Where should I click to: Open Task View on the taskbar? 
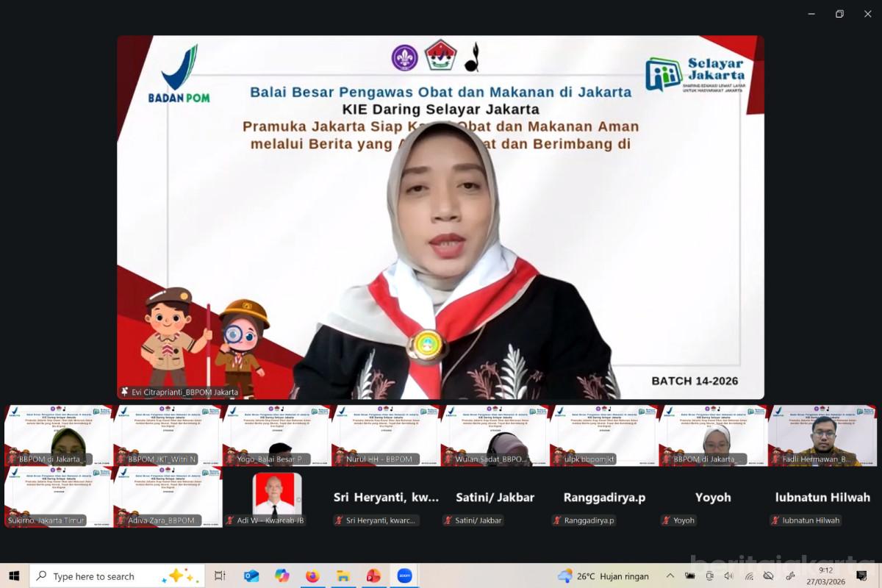tap(220, 576)
